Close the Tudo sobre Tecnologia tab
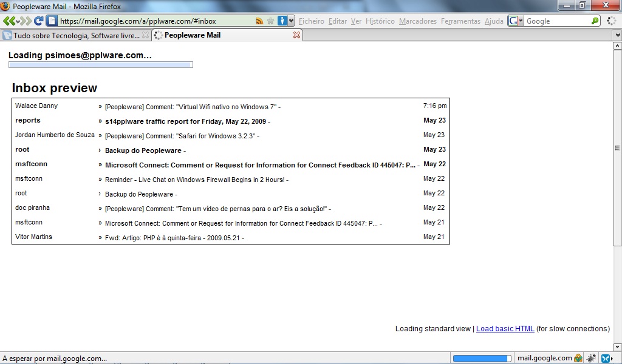Screen dimensions: 622x364 tap(146, 35)
